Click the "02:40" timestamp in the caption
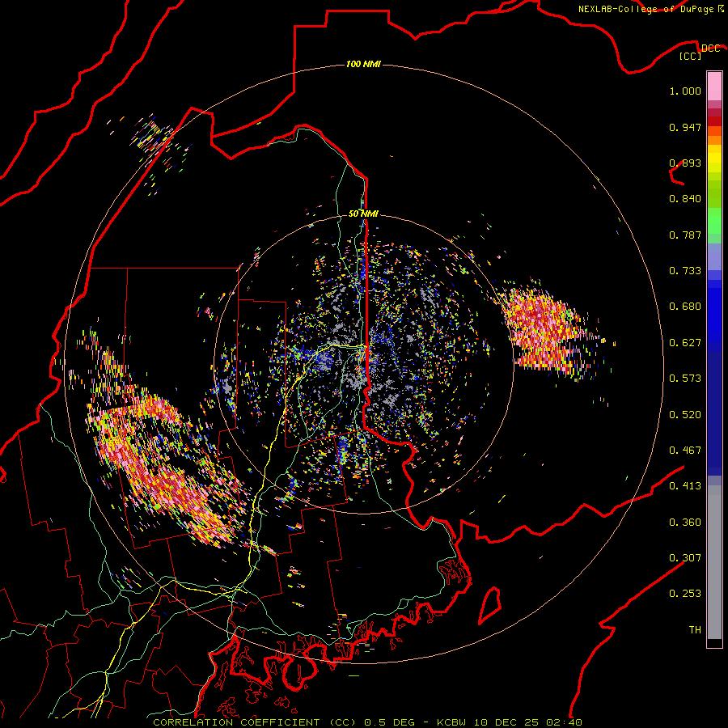Viewport: 728px width, 728px height. tap(564, 722)
